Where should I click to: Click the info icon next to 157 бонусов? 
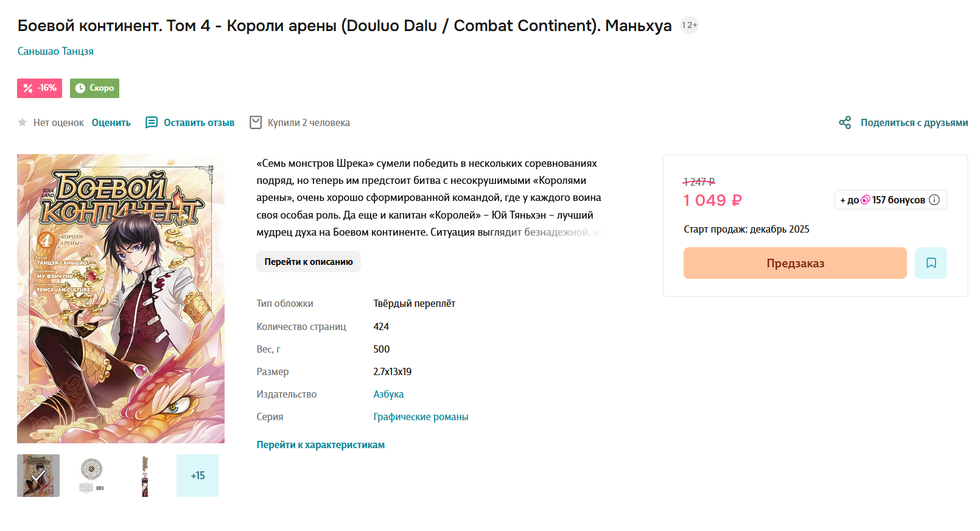point(934,200)
